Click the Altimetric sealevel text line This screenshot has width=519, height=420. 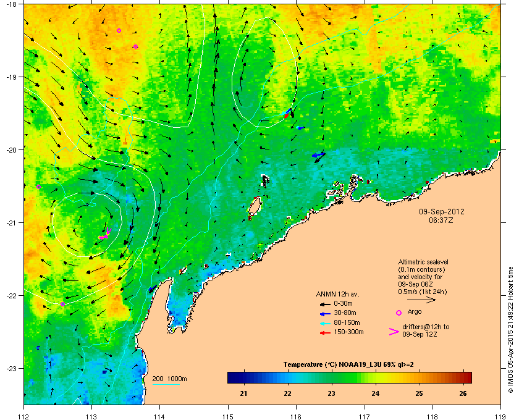click(423, 262)
